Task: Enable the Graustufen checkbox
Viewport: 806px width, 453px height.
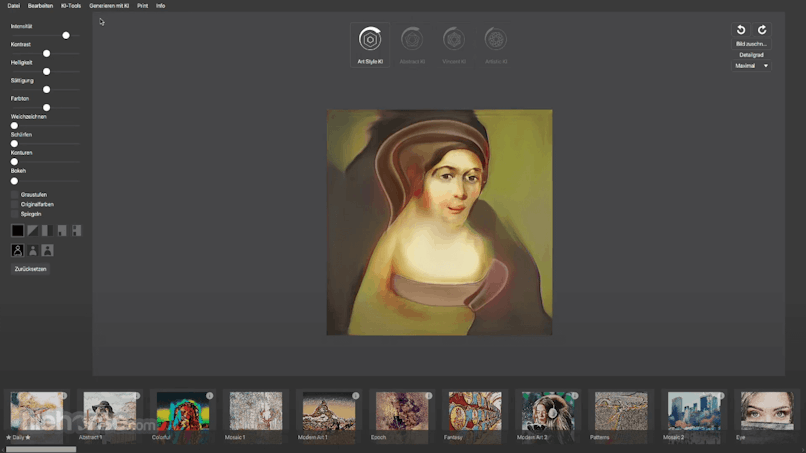Action: click(x=14, y=194)
